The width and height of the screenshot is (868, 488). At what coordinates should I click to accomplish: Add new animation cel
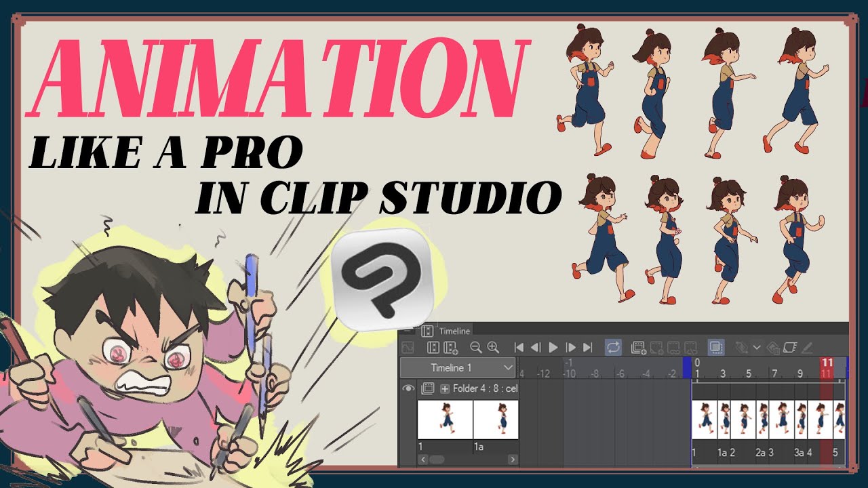point(656,348)
